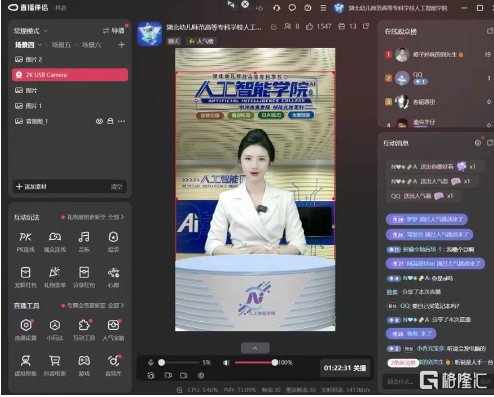The height and width of the screenshot is (397, 494).
Task: Click the thumbs-up likes icon 1547
Action: pos(309,26)
